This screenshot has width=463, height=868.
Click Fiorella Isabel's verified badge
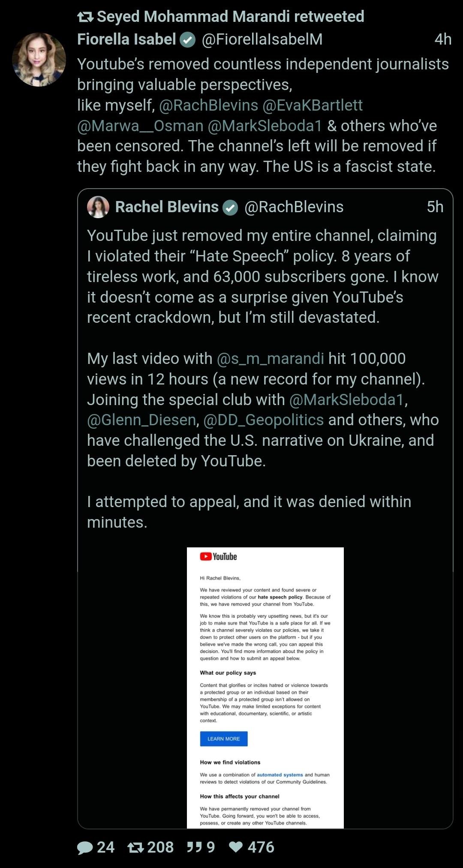(187, 40)
